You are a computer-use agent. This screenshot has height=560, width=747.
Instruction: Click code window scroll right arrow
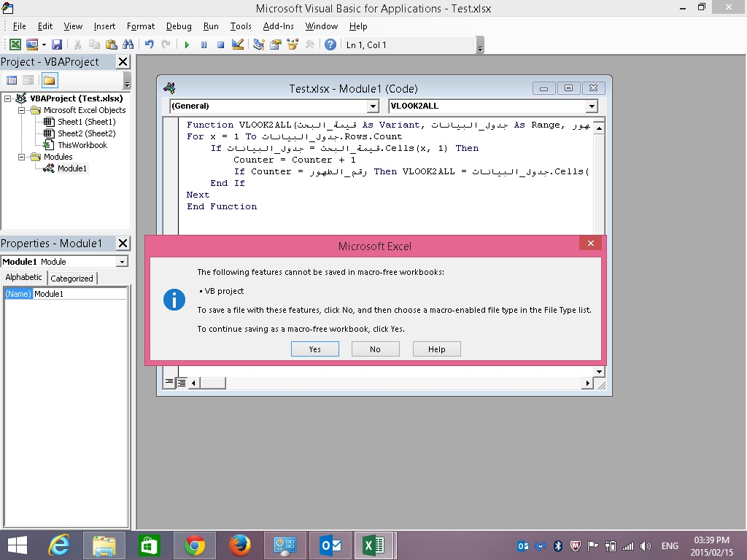pos(587,383)
